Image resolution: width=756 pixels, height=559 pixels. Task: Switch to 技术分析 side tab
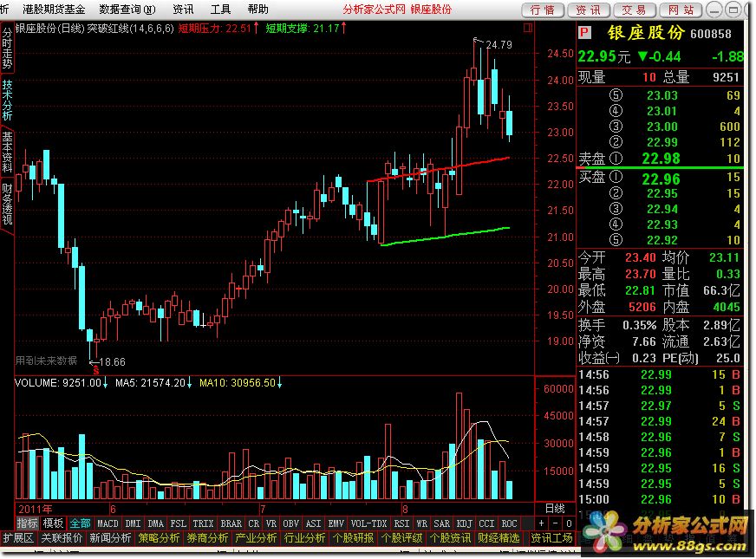[x=7, y=100]
